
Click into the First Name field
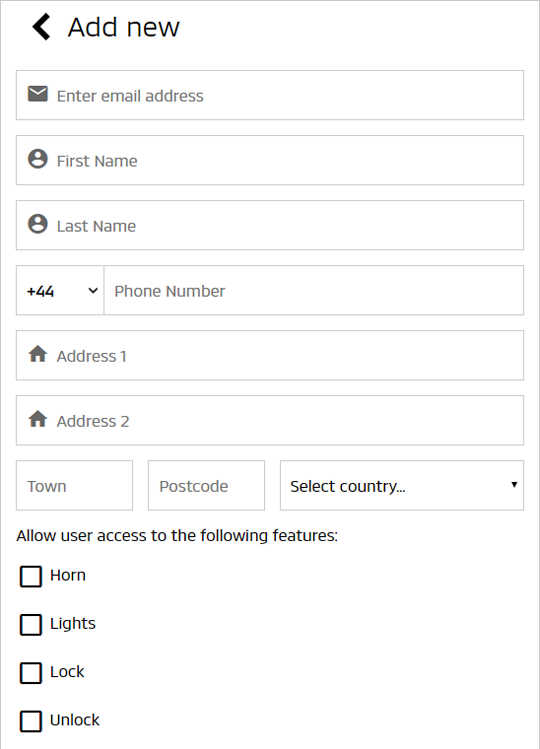pos(270,160)
